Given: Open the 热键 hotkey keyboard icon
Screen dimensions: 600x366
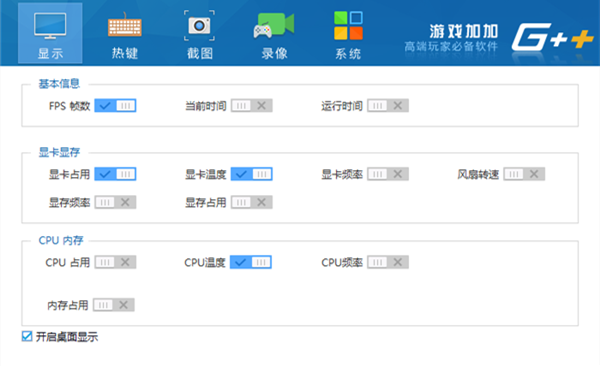Looking at the screenshot, I should [x=125, y=25].
